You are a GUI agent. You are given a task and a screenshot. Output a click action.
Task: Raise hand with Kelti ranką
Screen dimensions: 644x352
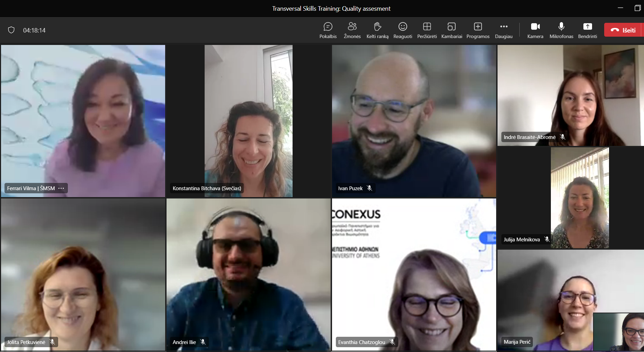coord(377,30)
